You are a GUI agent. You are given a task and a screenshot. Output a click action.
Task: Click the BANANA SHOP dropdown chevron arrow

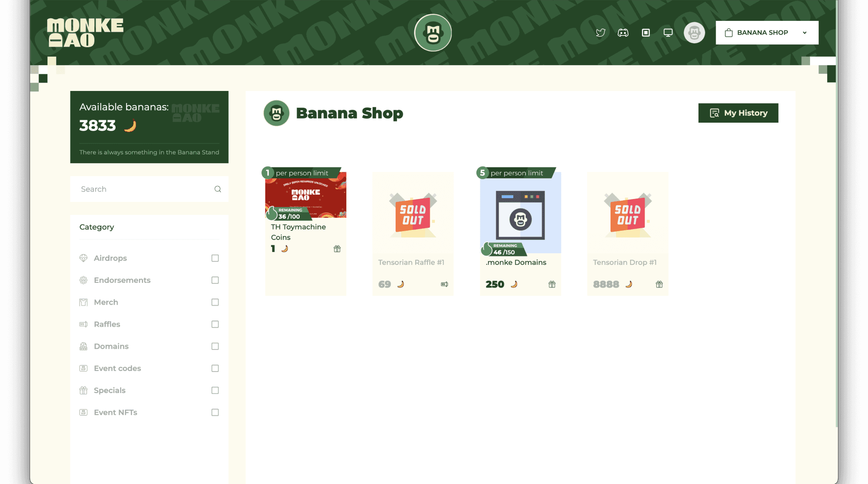805,33
